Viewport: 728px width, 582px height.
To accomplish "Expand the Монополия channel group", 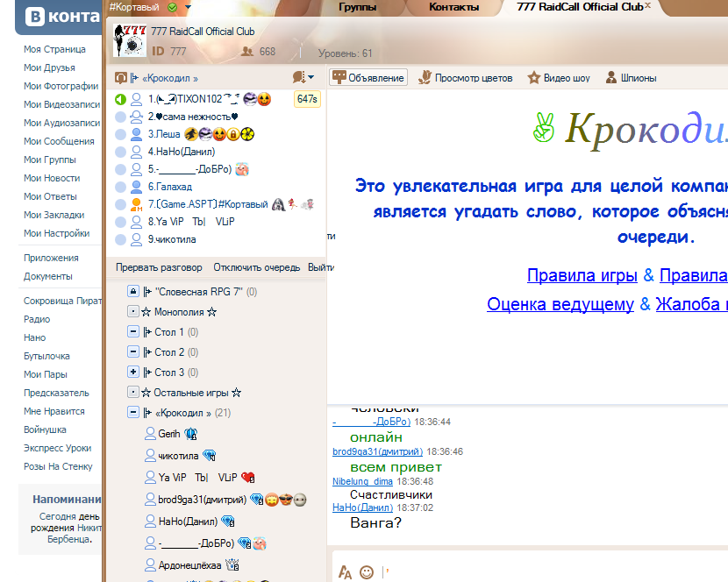I will [x=132, y=311].
